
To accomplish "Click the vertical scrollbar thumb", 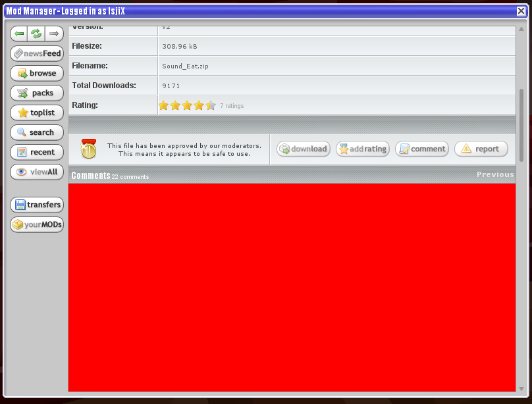I will point(521,125).
